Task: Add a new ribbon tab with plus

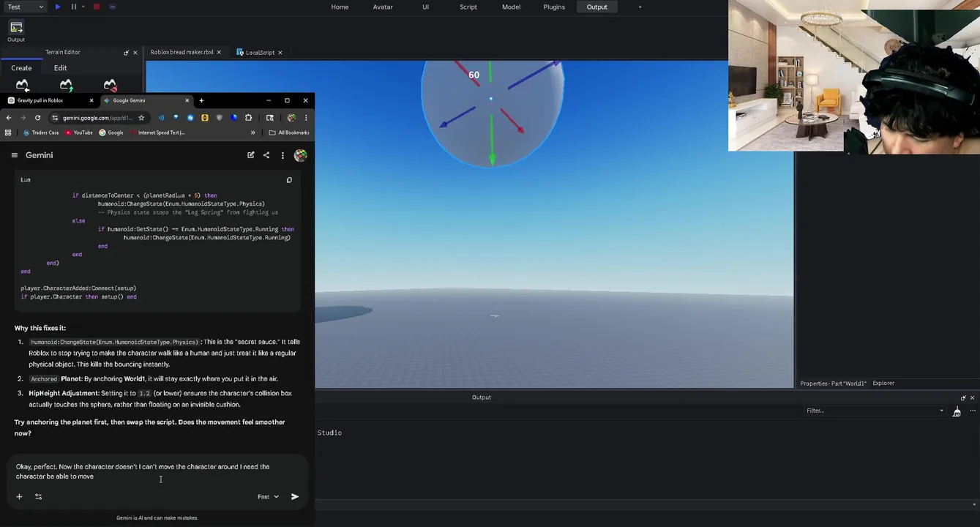Action: tap(640, 7)
